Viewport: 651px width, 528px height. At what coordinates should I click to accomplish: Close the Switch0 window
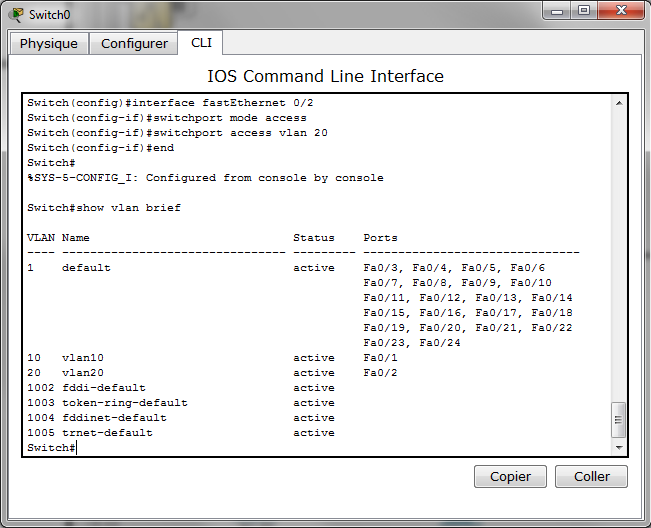pyautogui.click(x=621, y=11)
